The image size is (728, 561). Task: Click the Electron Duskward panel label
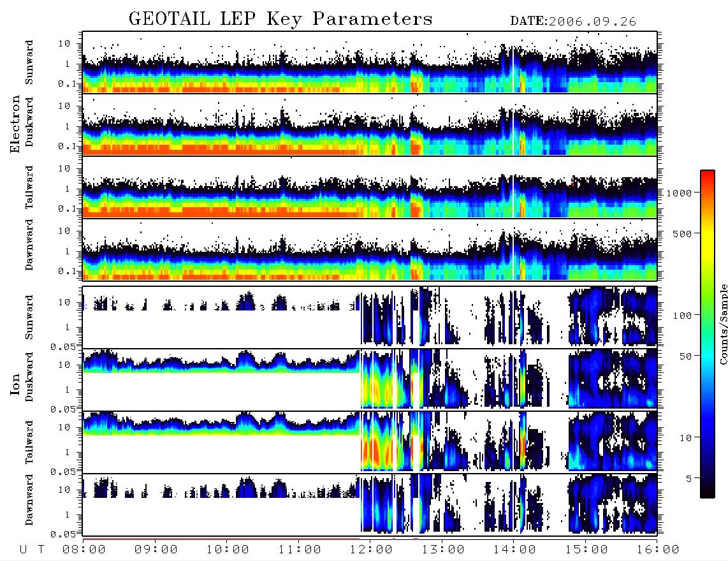point(29,122)
